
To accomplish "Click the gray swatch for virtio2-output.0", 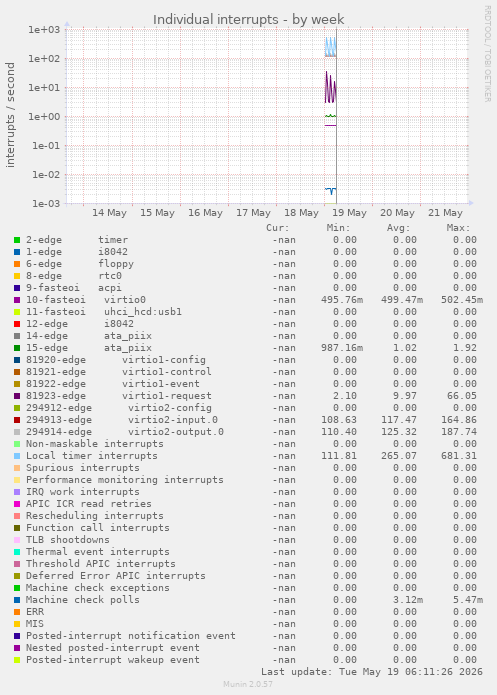I will coord(17,432).
